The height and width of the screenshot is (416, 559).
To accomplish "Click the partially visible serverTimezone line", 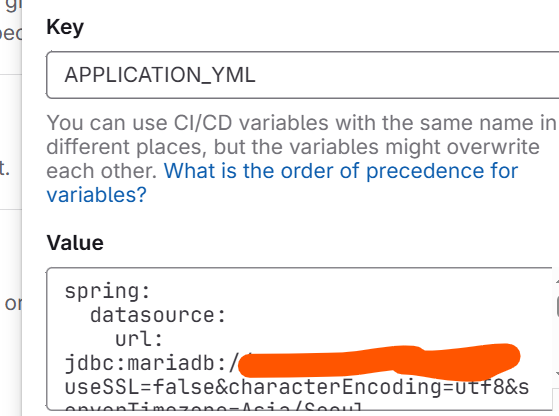I will click(x=213, y=407).
